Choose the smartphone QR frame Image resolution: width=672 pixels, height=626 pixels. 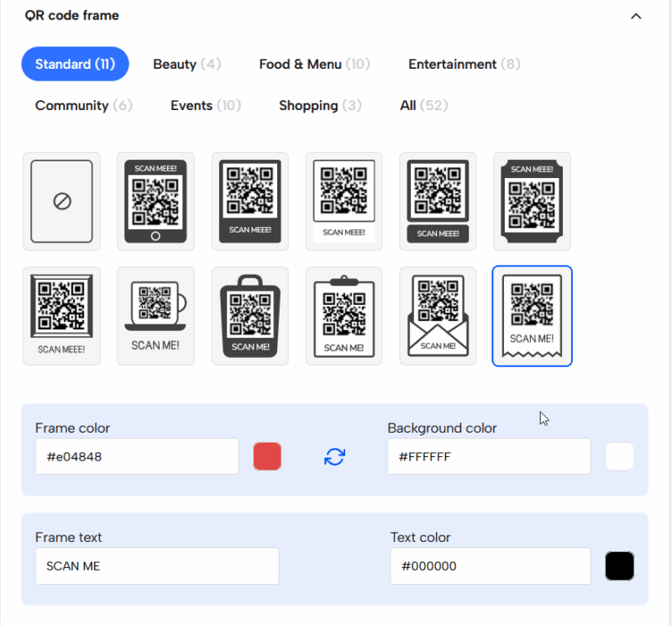click(155, 202)
